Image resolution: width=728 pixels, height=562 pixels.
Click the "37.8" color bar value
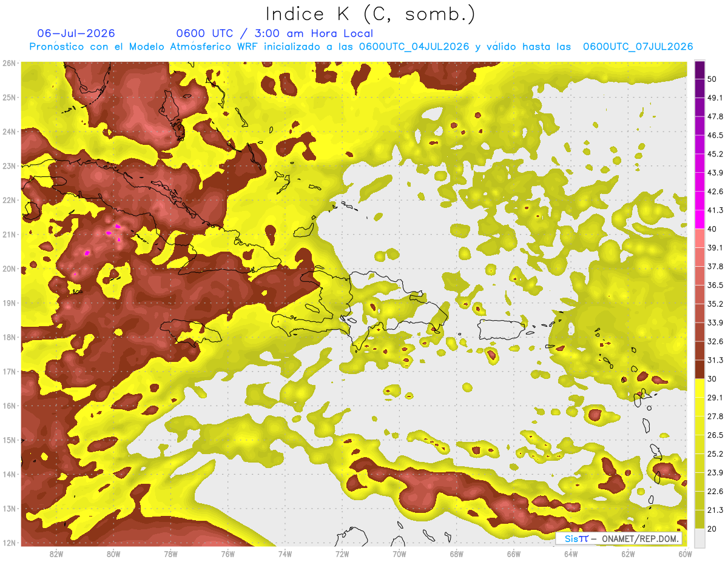(x=715, y=267)
